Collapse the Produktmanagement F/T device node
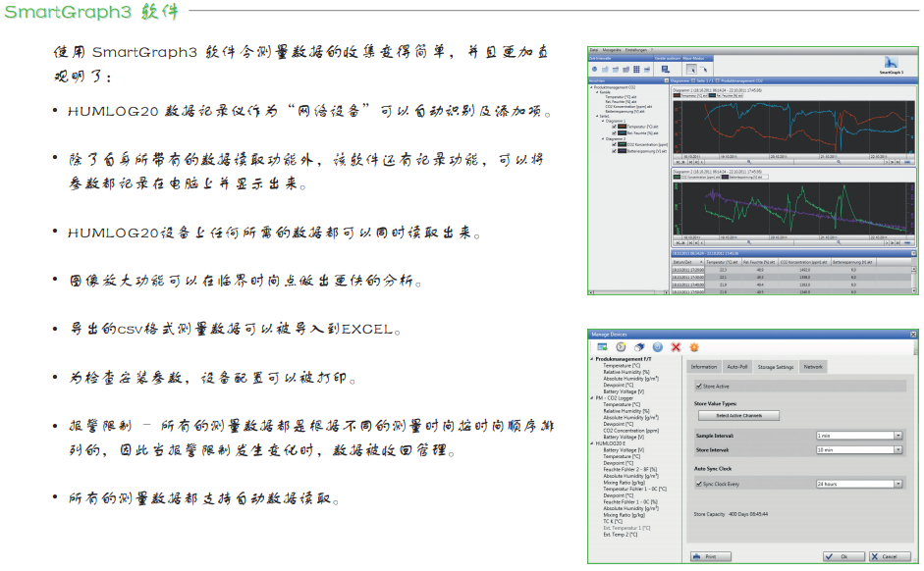Screen dimensions: 924x571 592,358
